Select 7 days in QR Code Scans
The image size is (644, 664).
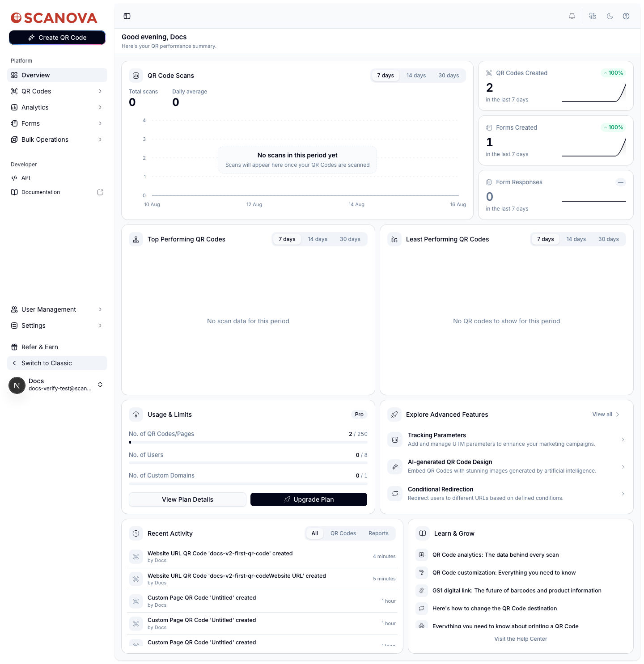pyautogui.click(x=386, y=76)
